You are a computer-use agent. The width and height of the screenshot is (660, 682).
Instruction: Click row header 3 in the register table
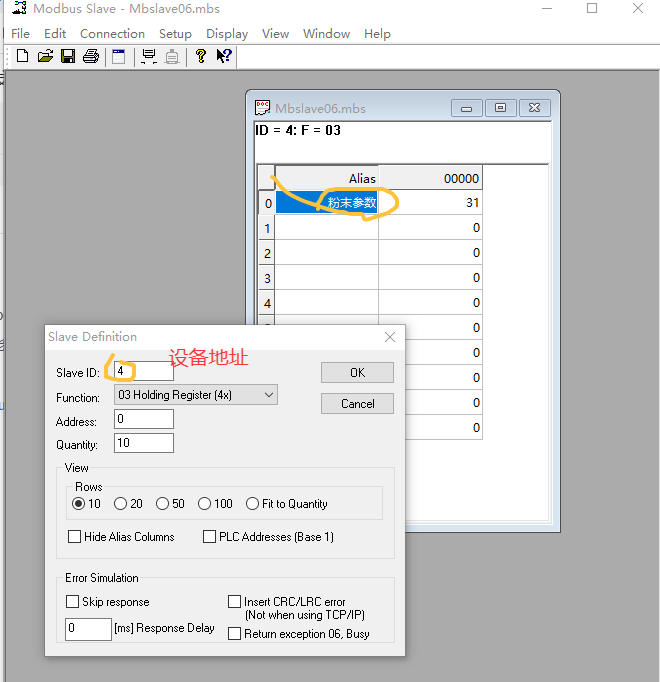pyautogui.click(x=267, y=278)
